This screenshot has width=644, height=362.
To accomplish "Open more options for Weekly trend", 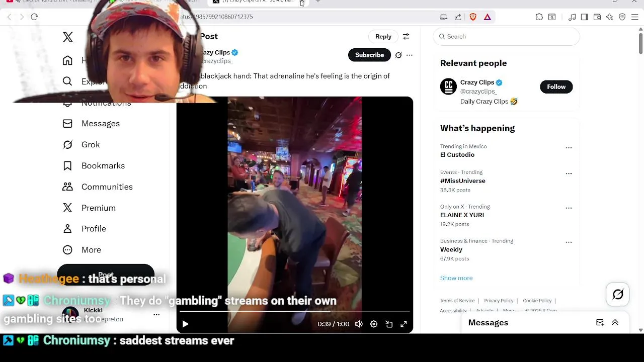I will 569,242.
